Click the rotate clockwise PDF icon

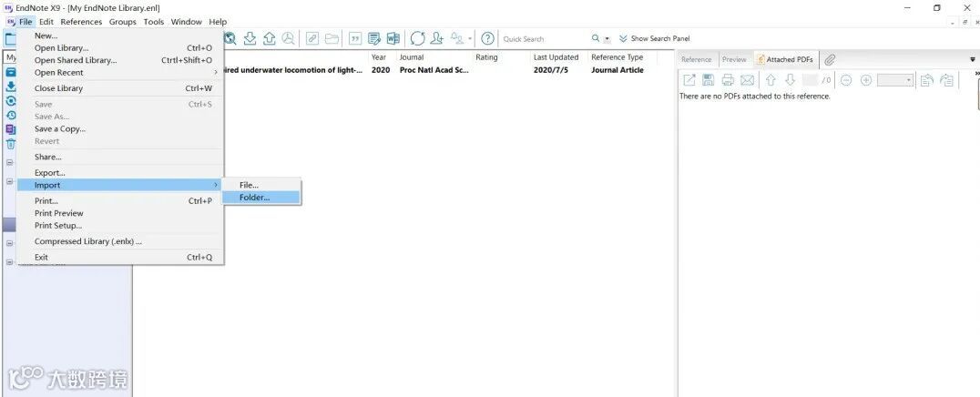click(947, 80)
